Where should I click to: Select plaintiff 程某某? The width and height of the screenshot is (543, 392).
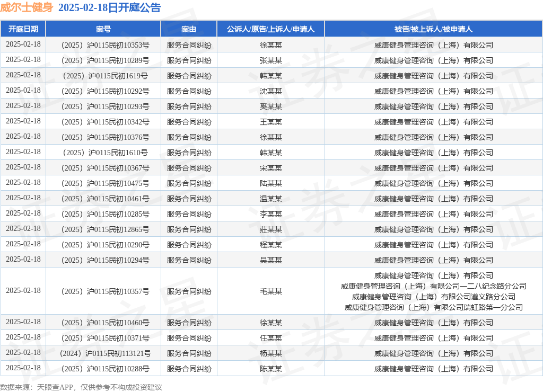[x=271, y=245]
